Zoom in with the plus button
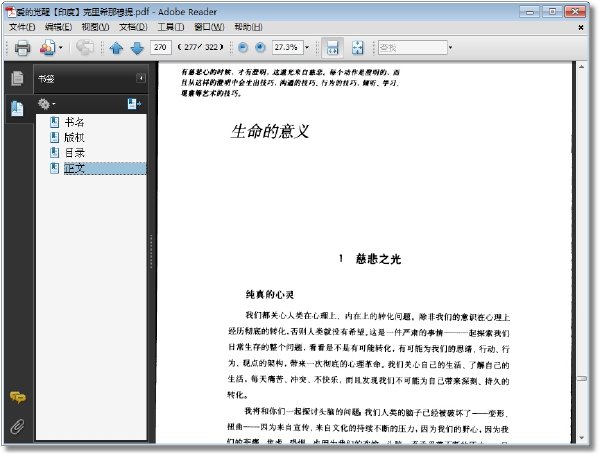Viewport: 600px width, 456px height. tap(260, 47)
